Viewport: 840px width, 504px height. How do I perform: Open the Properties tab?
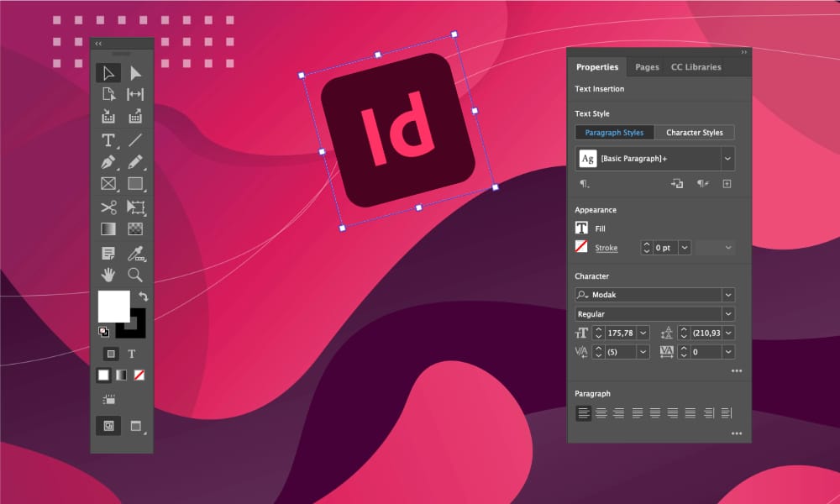click(x=597, y=67)
